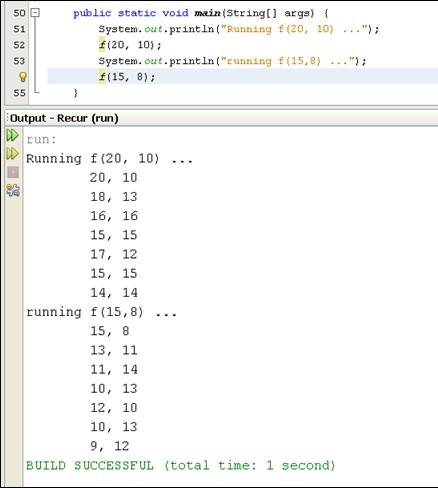Click line number 53 in the gutter
This screenshot has height=488, width=438.
click(19, 61)
